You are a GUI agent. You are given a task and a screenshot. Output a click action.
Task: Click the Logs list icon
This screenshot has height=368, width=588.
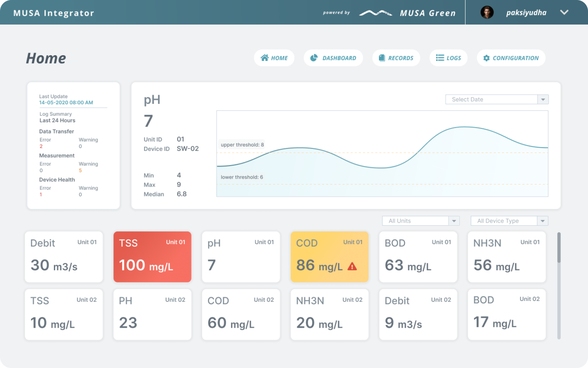[440, 58]
